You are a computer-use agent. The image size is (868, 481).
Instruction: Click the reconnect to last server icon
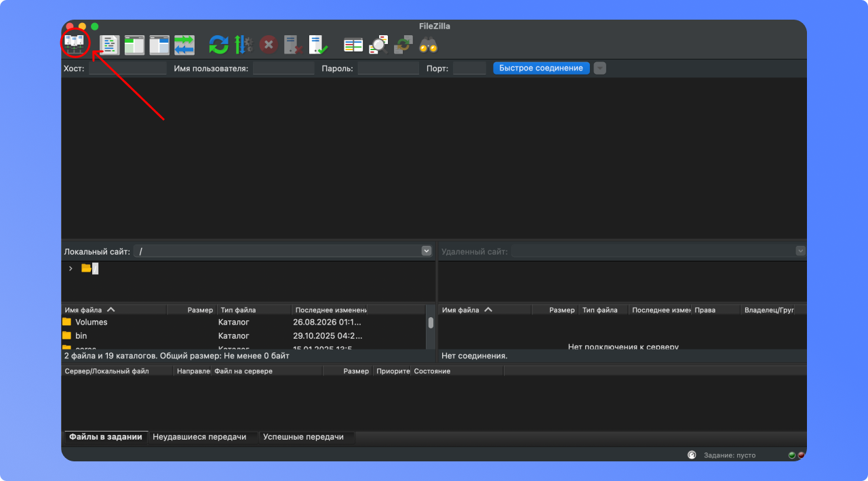[319, 45]
